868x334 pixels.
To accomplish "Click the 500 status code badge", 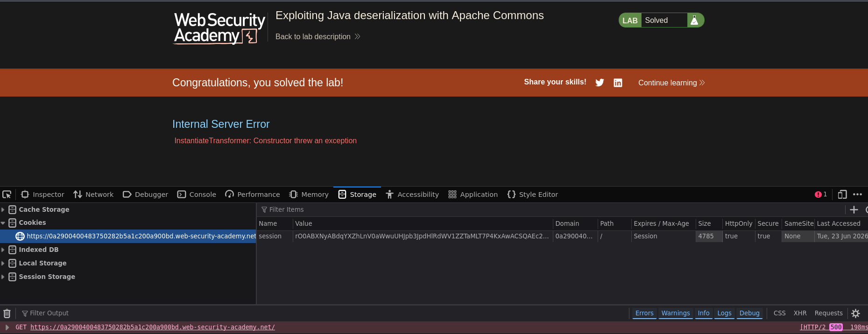I will pyautogui.click(x=836, y=327).
